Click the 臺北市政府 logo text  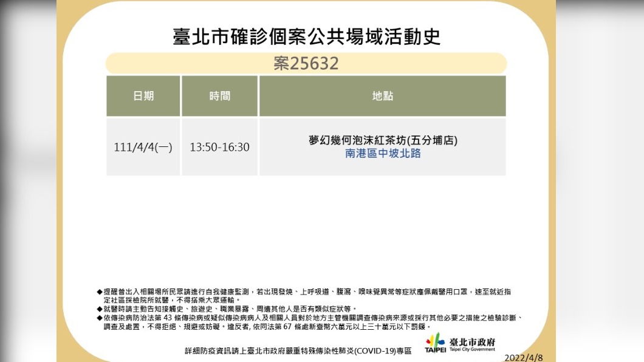coord(472,342)
